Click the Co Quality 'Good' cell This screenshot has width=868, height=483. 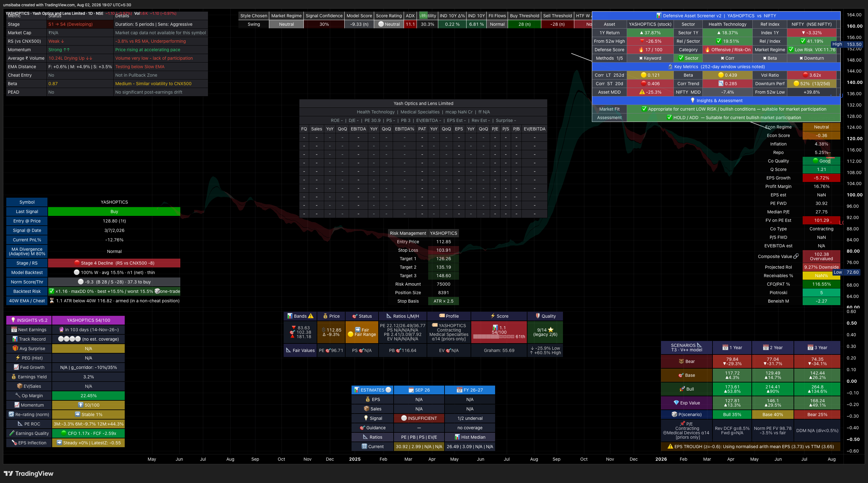(822, 161)
